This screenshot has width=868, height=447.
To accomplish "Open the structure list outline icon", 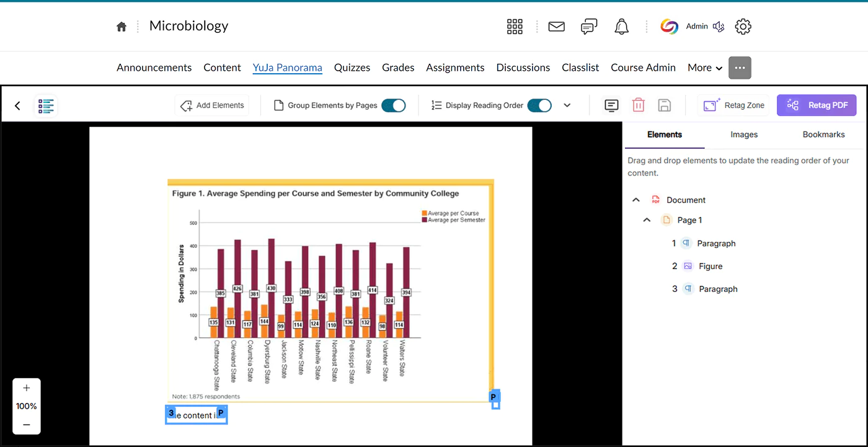I will 46,105.
